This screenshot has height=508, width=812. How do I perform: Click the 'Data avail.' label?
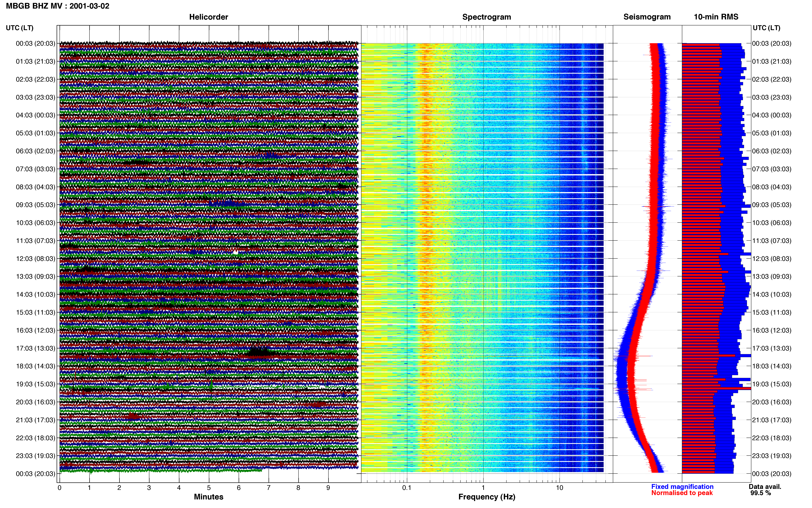(x=765, y=486)
